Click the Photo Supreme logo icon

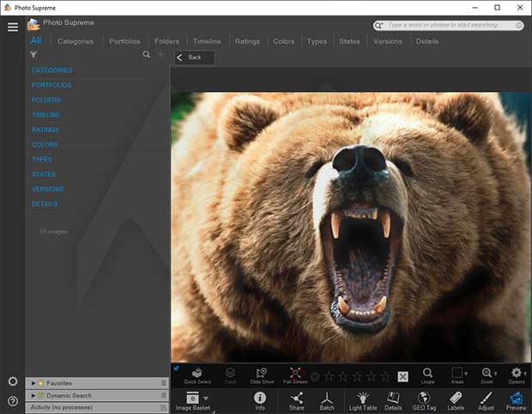click(x=33, y=25)
